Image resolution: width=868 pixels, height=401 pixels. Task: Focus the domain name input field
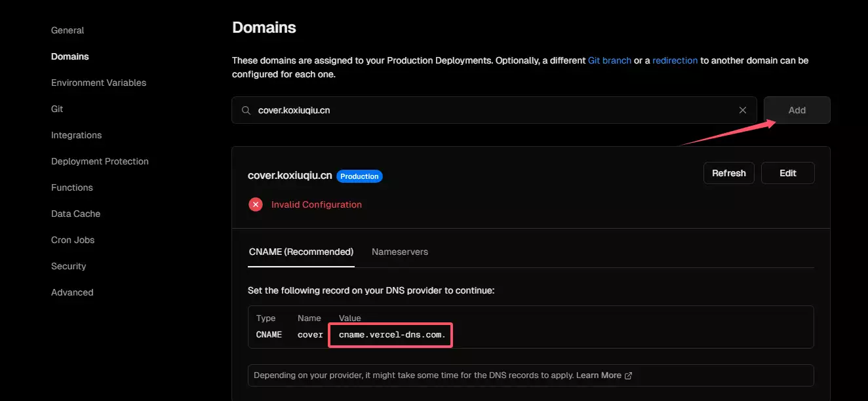pyautogui.click(x=492, y=110)
